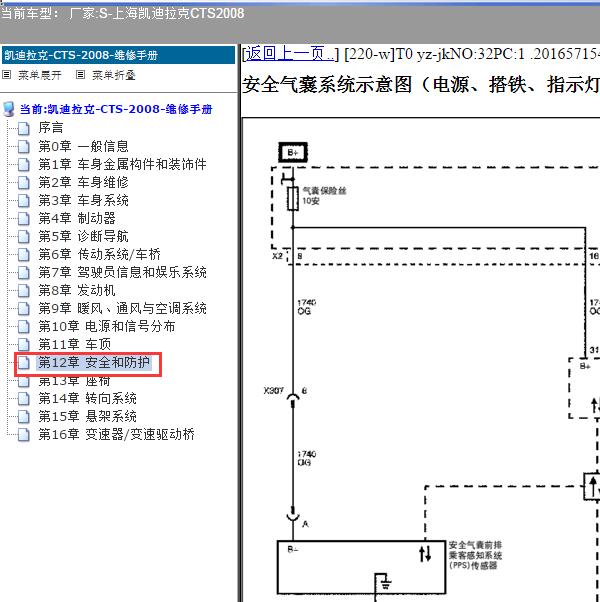600x602 pixels.
Task: Select 第10章 电源和信号分布
Action: point(107,327)
